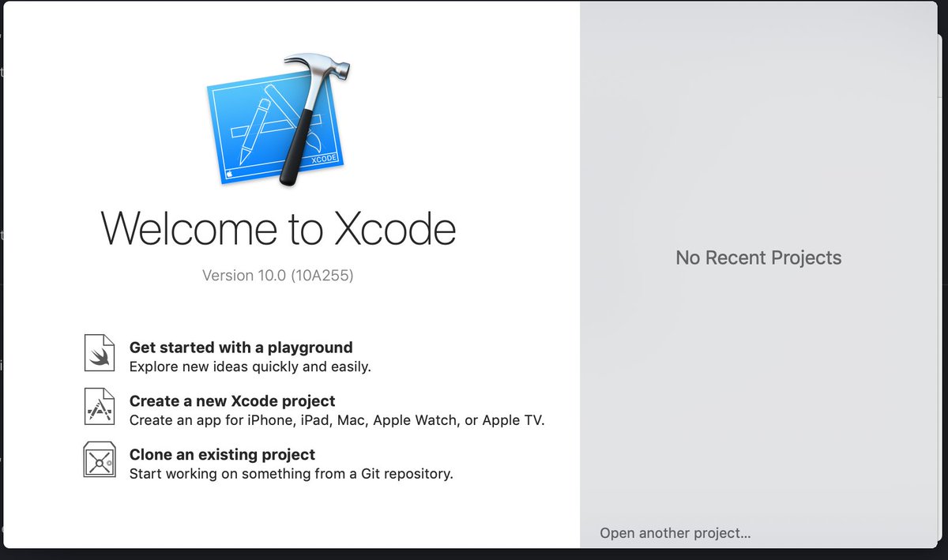The width and height of the screenshot is (948, 560).
Task: Click the new Xcode project blueprint icon
Action: click(100, 406)
